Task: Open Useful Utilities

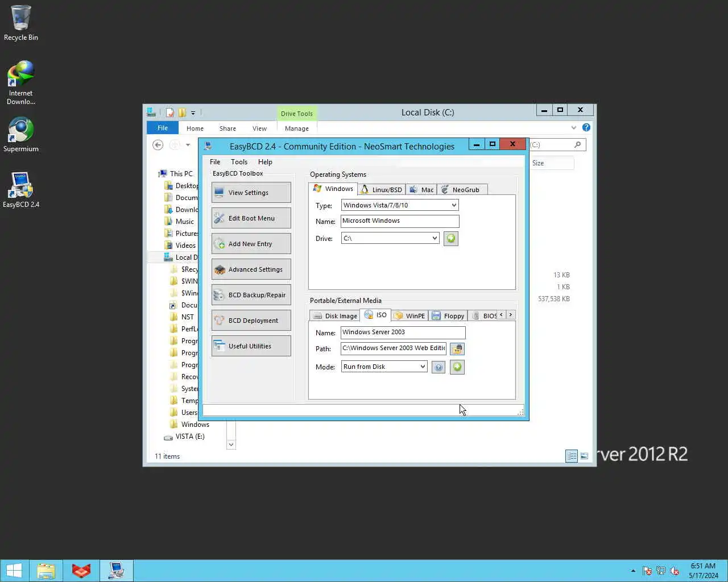Action: tap(251, 346)
